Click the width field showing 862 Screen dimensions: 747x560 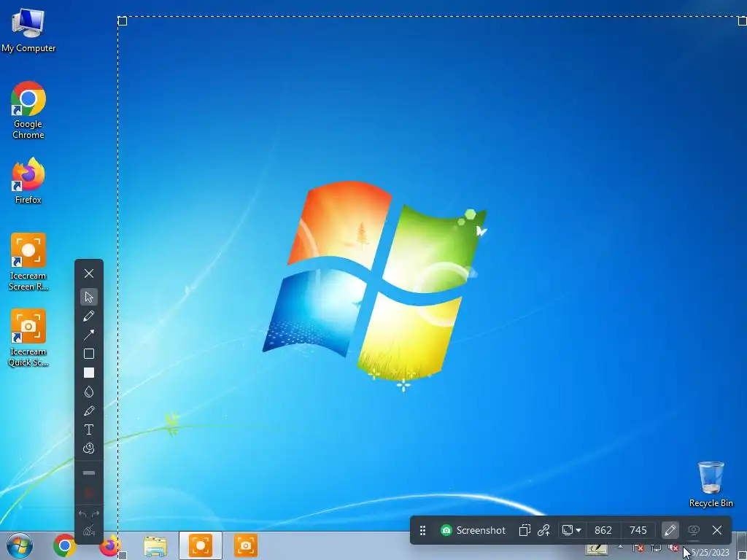(603, 531)
